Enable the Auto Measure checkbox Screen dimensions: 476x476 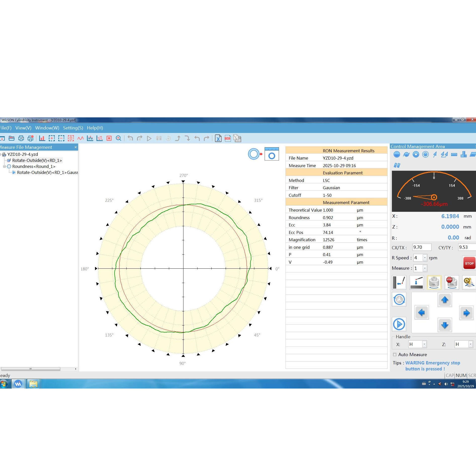tap(395, 354)
